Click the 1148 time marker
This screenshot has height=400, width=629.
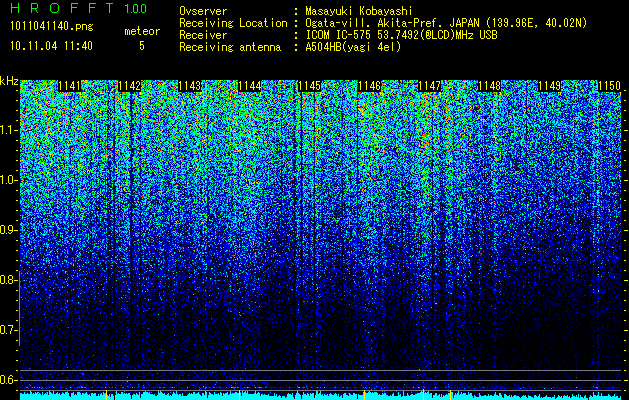click(490, 86)
